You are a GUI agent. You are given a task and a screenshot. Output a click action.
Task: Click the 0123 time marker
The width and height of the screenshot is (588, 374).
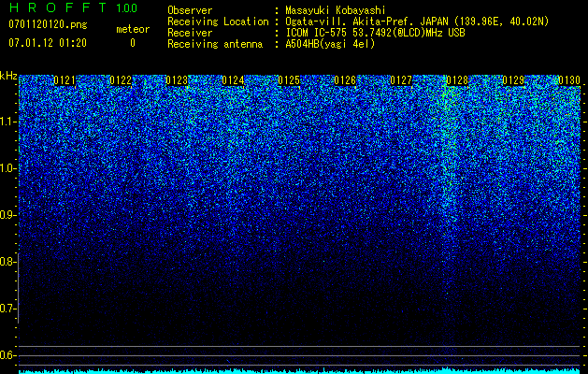coord(177,80)
